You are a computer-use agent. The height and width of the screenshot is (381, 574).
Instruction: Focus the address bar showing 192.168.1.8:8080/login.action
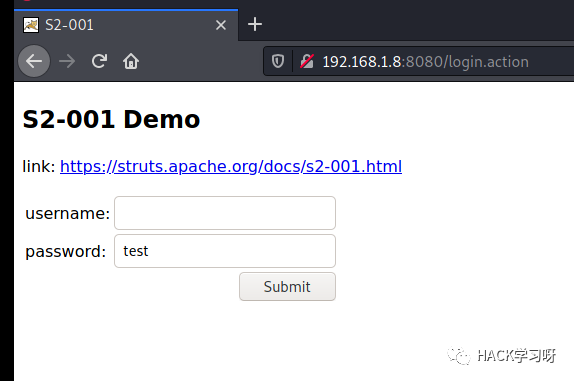click(425, 61)
